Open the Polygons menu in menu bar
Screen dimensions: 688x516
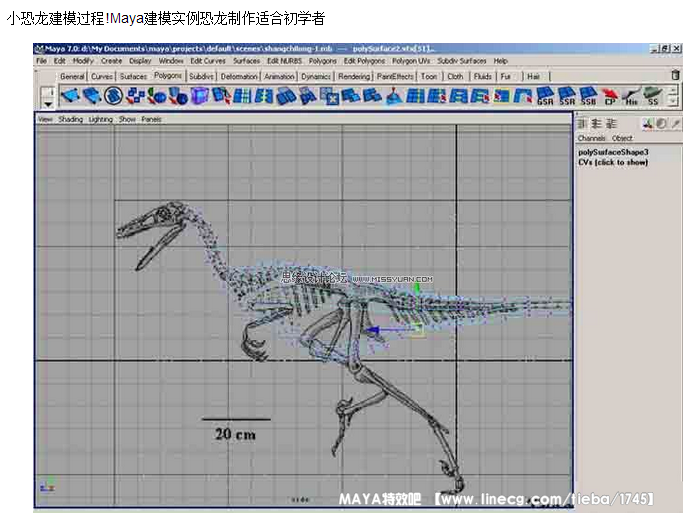323,61
